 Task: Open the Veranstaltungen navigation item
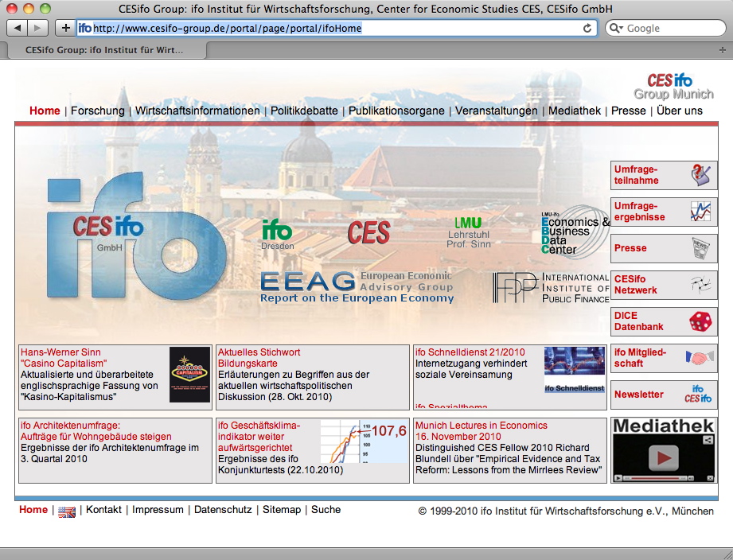click(x=497, y=111)
